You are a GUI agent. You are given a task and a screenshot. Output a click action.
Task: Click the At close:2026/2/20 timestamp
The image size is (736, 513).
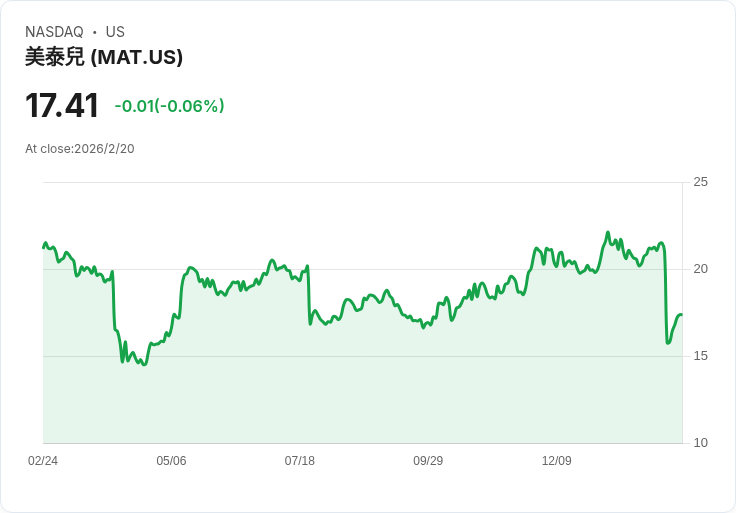pos(80,148)
